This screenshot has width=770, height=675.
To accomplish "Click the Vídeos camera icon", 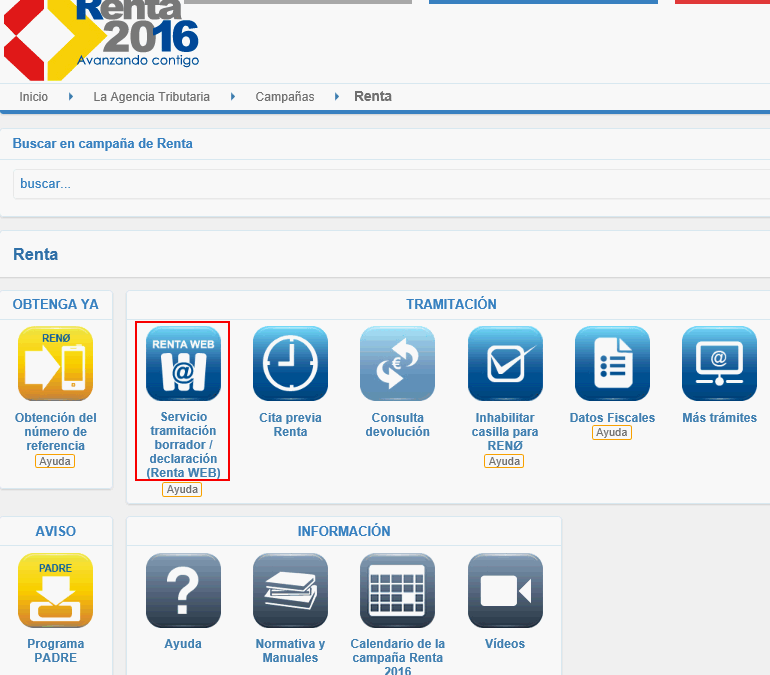I will [505, 590].
